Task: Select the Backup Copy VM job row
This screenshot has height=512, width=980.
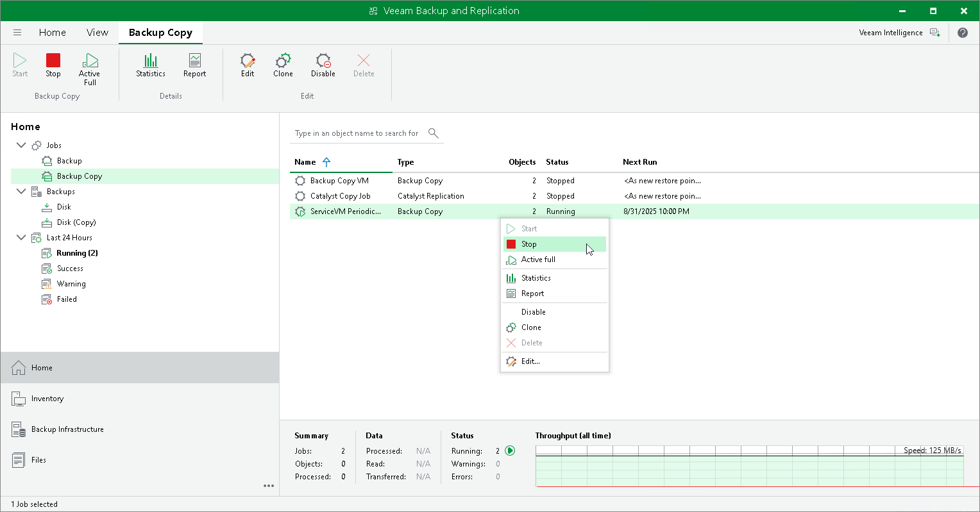Action: [x=634, y=181]
